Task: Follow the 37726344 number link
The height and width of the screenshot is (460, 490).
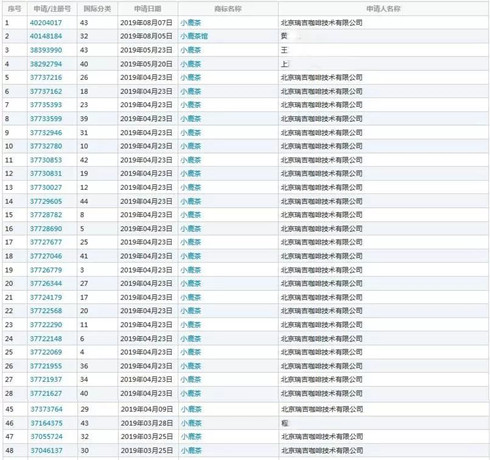Action: [x=46, y=283]
